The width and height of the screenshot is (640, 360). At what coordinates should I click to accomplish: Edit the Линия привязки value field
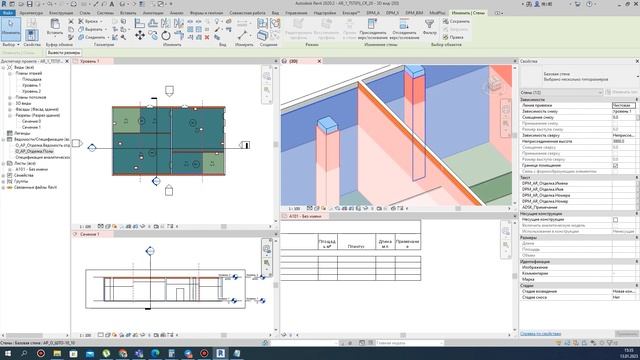pyautogui.click(x=624, y=105)
